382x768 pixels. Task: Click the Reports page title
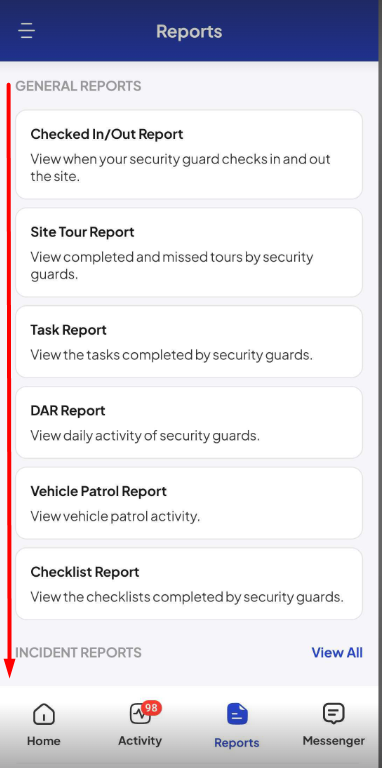189,31
